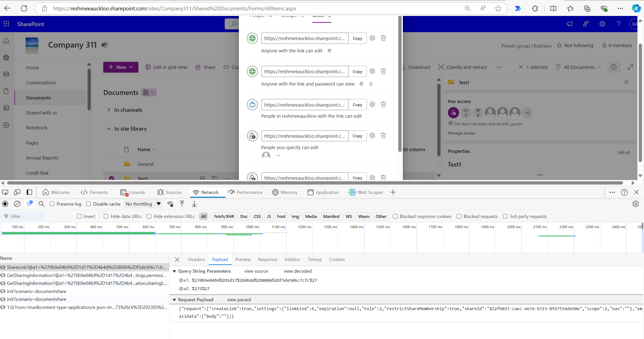Toggle Preserve log checkbox
644x339 pixels.
pyautogui.click(x=52, y=204)
